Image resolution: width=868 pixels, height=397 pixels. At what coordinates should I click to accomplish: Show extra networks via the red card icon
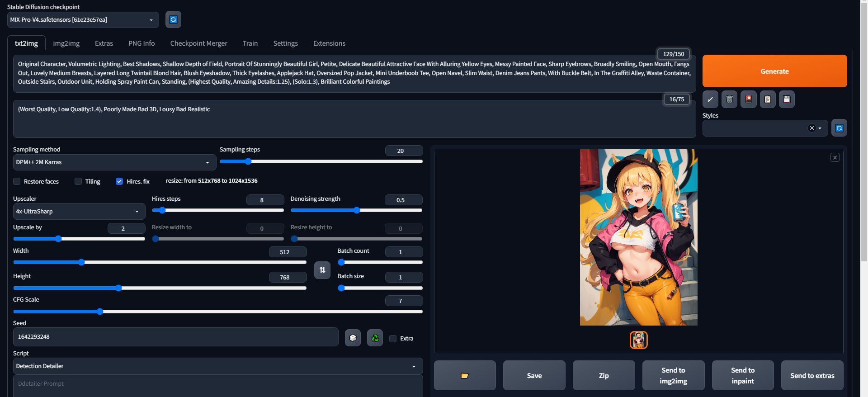click(x=749, y=99)
